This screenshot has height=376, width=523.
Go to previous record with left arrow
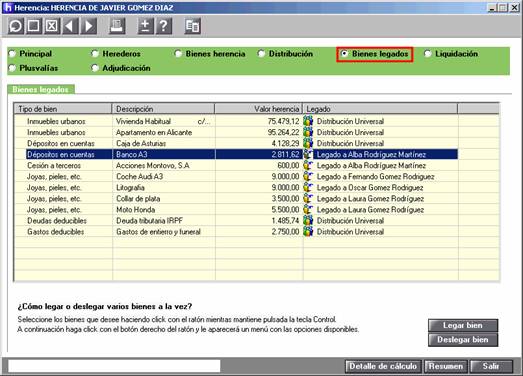point(70,26)
